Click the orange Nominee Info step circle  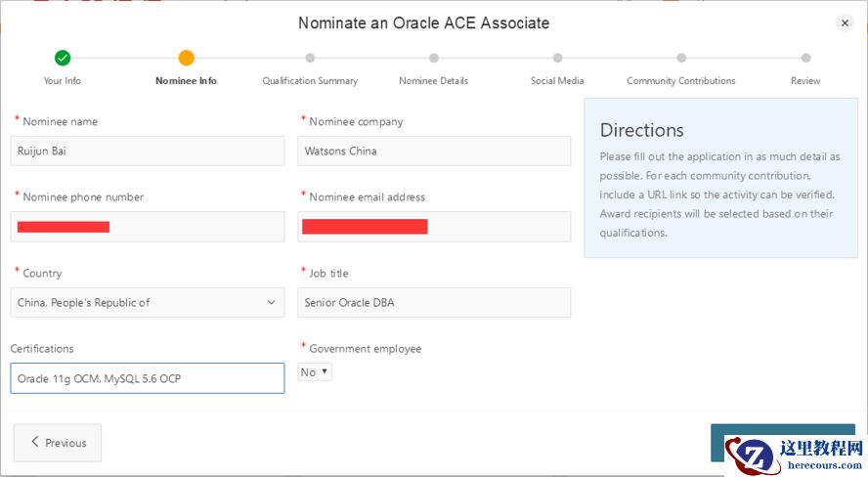point(187,58)
